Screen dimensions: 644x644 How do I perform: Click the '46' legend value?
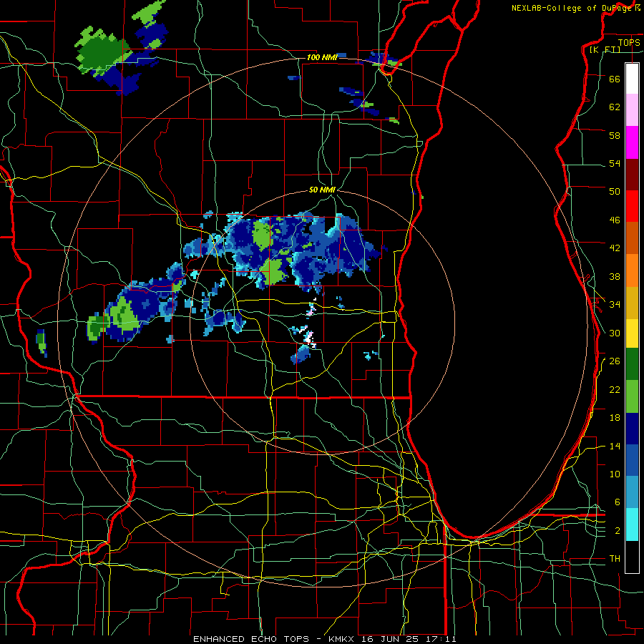pyautogui.click(x=615, y=220)
